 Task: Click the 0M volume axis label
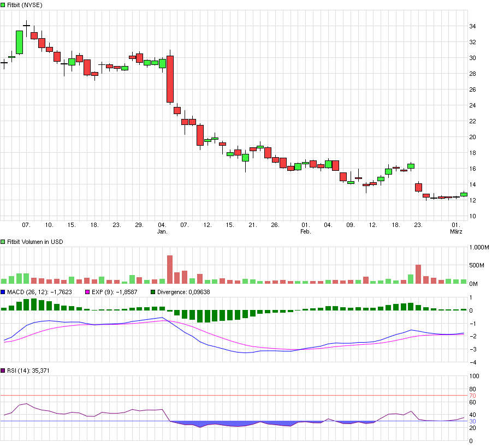(473, 284)
